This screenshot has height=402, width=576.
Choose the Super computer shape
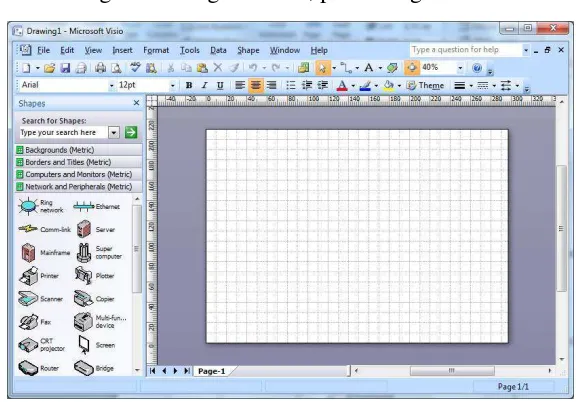(x=99, y=252)
